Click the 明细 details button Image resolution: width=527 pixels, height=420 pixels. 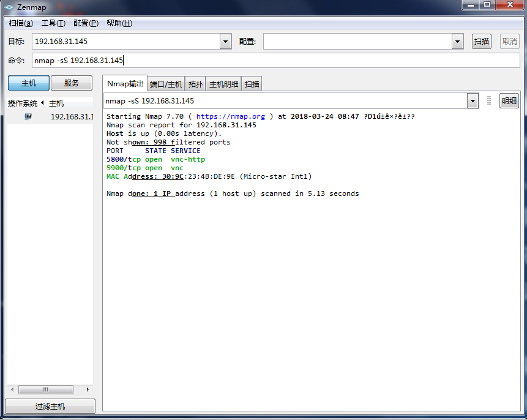pyautogui.click(x=509, y=101)
